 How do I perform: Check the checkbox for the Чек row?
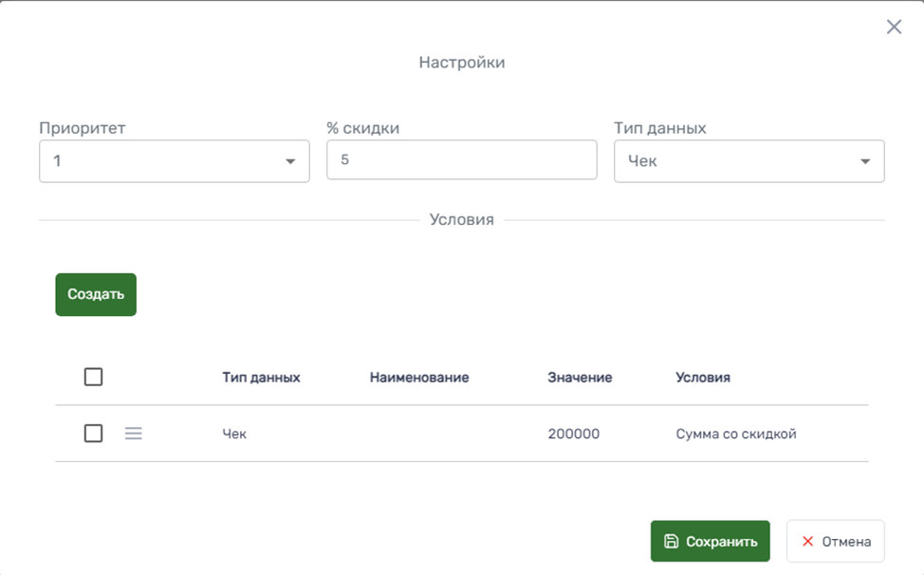(x=93, y=434)
